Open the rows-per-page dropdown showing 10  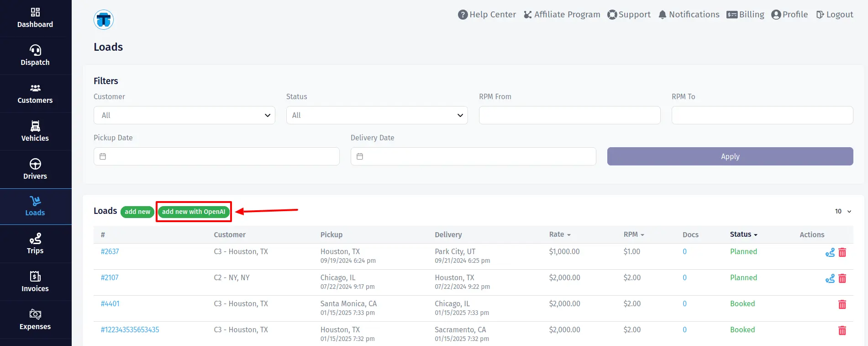843,211
